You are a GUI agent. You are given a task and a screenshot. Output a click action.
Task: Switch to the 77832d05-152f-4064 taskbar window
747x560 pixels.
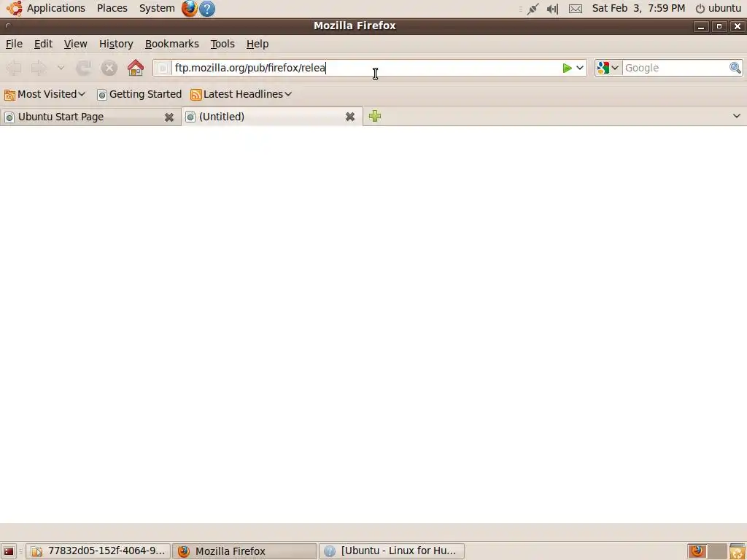98,551
